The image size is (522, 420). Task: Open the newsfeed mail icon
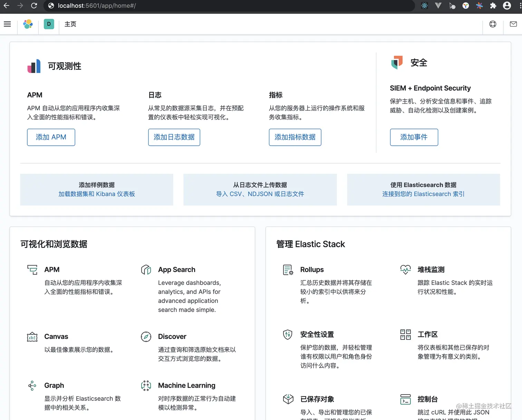click(513, 24)
